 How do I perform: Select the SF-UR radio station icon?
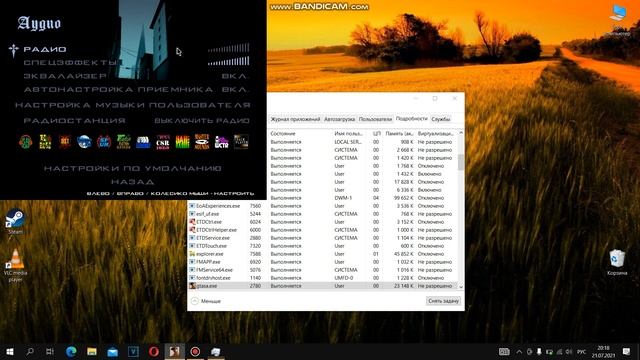pyautogui.click(x=104, y=142)
